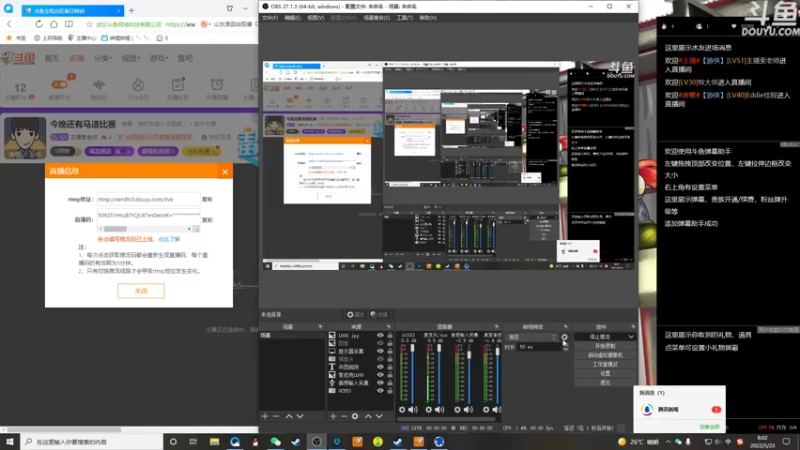Screen dimensions: 800x450
Task: Open source properties gear below sources list
Action: pos(355,416)
